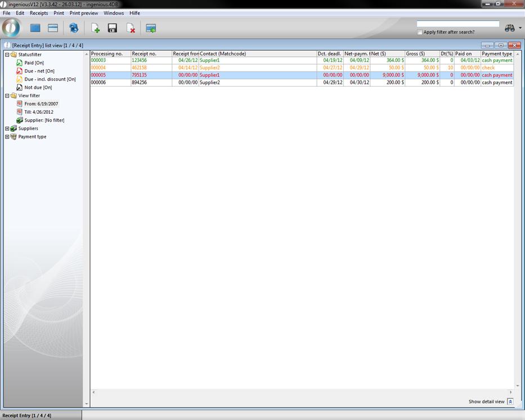Expand the Suppliers tree node
The image size is (525, 420).
[x=7, y=128]
